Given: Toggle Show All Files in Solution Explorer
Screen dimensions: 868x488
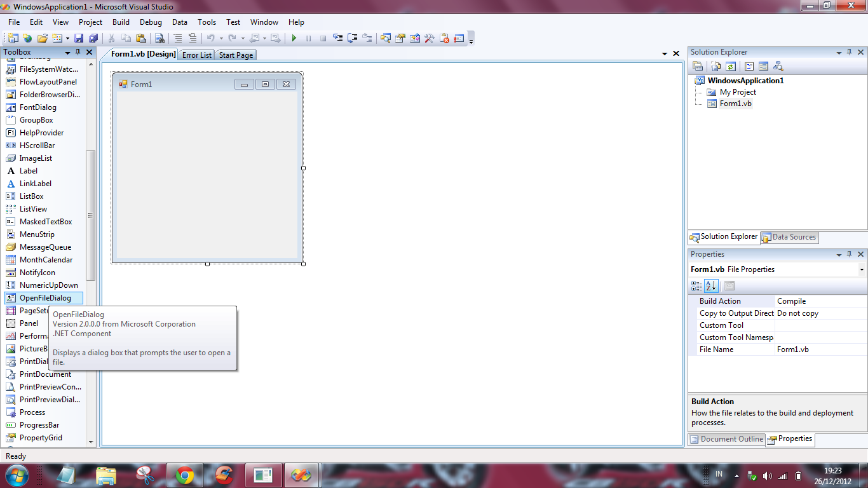Looking at the screenshot, I should pyautogui.click(x=715, y=66).
